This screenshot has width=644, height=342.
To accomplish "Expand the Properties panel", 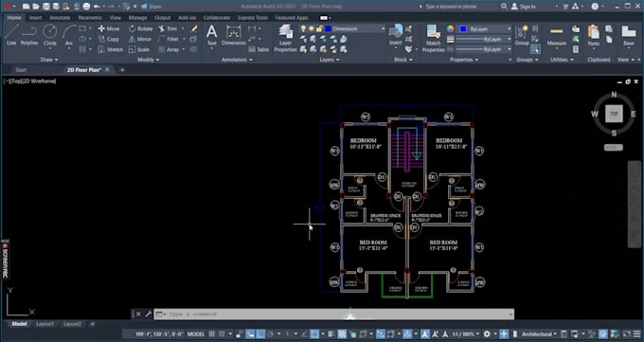I will 464,60.
